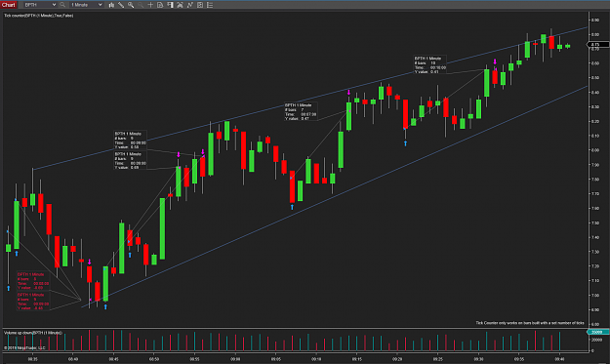
Task: Open the properties list icon
Action: point(210,5)
